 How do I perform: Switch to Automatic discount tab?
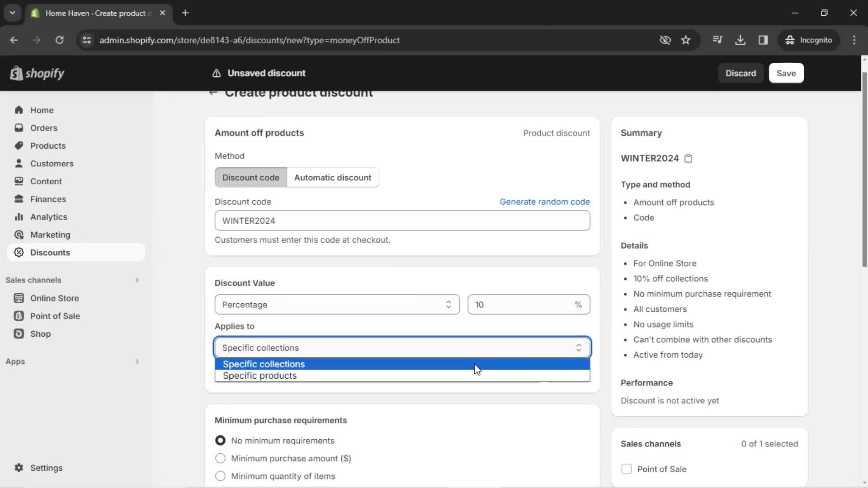(x=333, y=177)
